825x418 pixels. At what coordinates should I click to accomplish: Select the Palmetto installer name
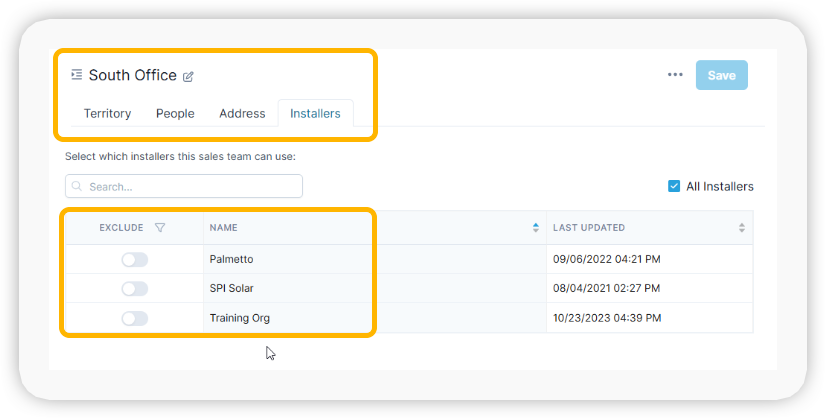coord(232,259)
